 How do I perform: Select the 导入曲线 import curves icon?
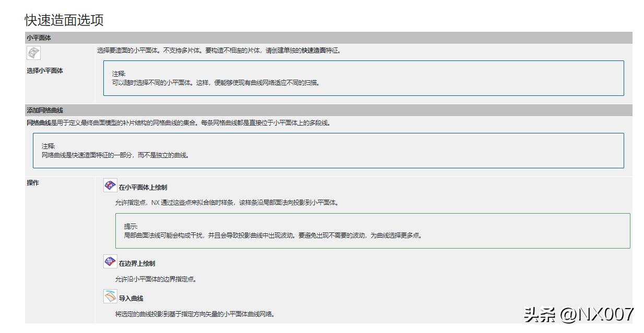point(110,296)
